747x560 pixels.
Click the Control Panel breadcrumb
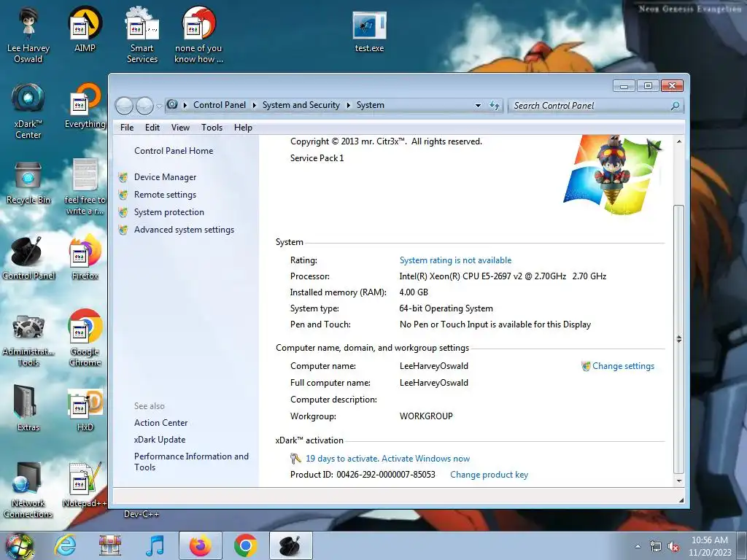pyautogui.click(x=220, y=105)
